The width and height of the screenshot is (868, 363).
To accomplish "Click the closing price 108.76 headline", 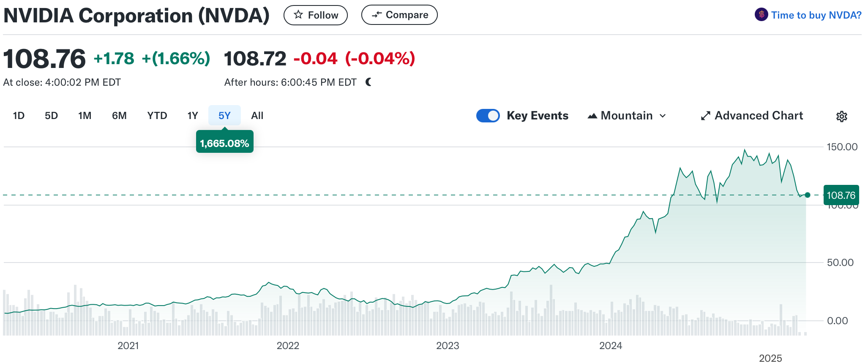I will pos(44,58).
